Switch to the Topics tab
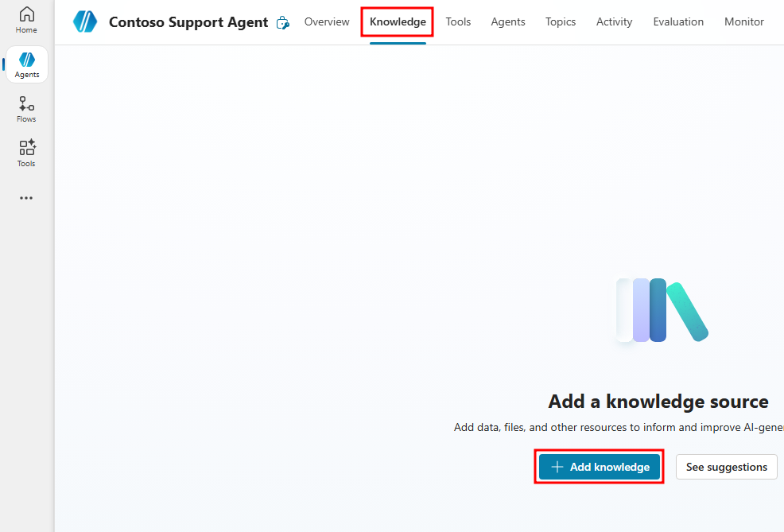 click(561, 22)
